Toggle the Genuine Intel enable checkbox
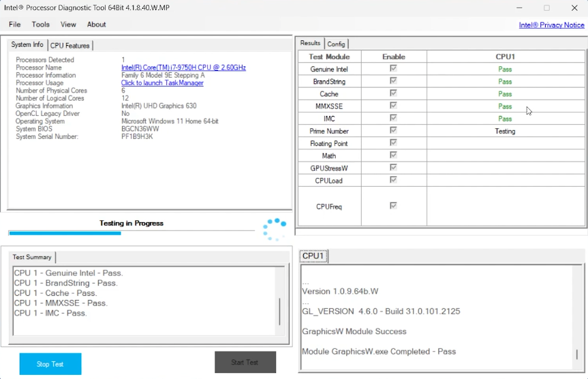This screenshot has height=379, width=588. pos(394,69)
